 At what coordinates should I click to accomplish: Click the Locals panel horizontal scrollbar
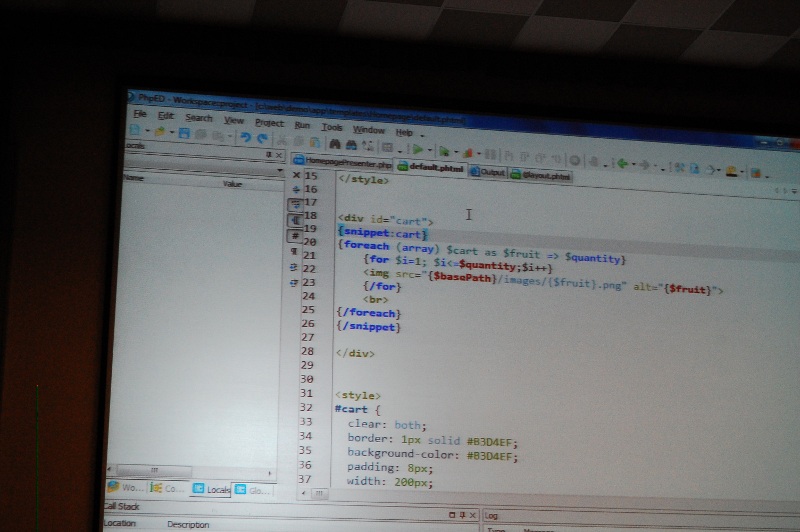click(189, 471)
